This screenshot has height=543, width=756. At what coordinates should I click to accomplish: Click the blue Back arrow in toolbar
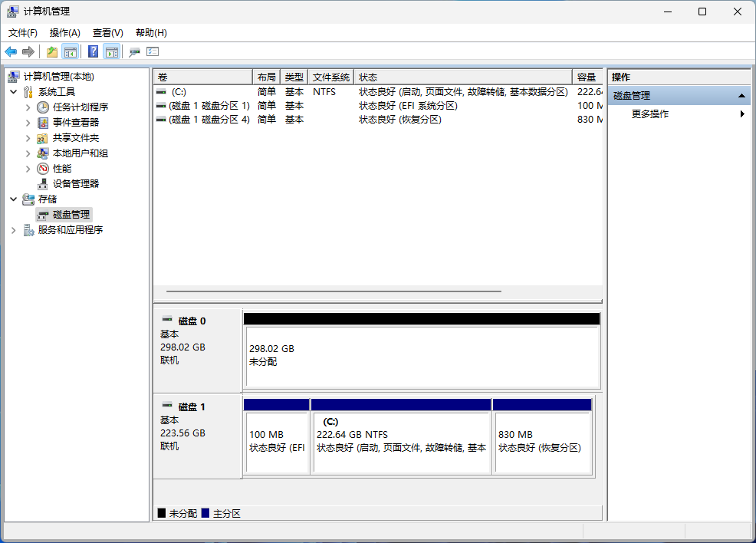[11, 51]
